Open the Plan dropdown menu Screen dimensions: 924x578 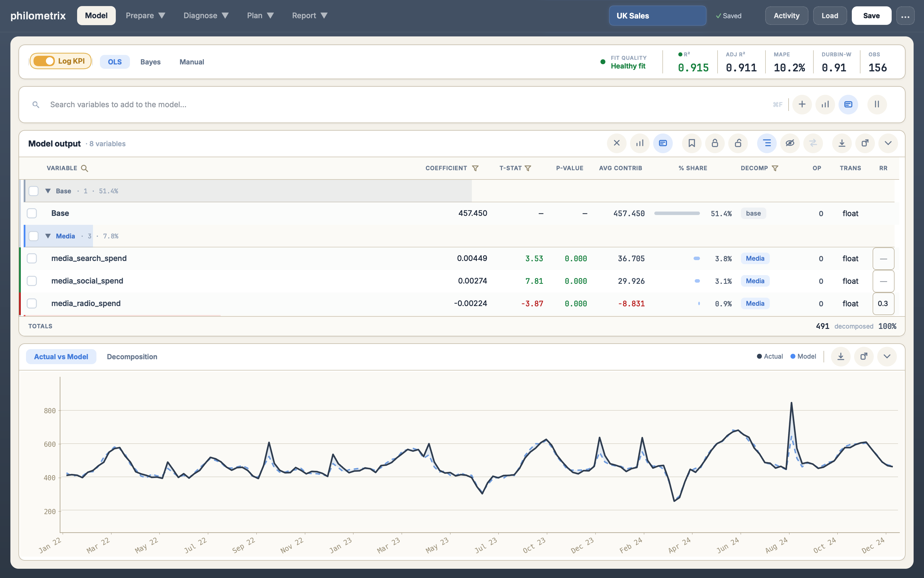260,16
